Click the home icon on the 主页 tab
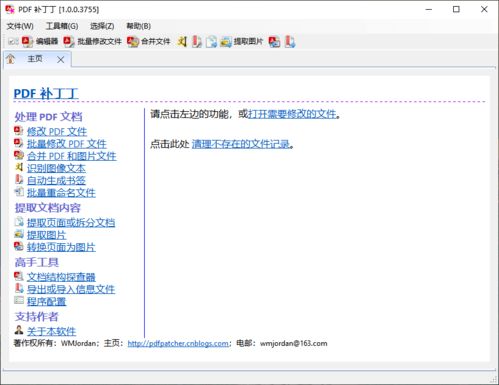This screenshot has width=499, height=385. [x=11, y=59]
